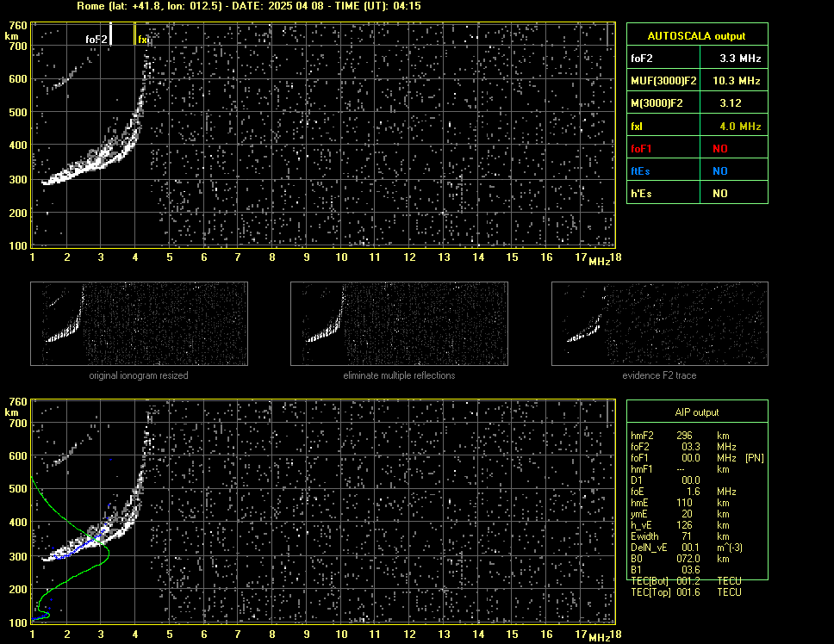Select the 'M(3000)F2' label cell
This screenshot has width=834, height=644.
[x=663, y=103]
